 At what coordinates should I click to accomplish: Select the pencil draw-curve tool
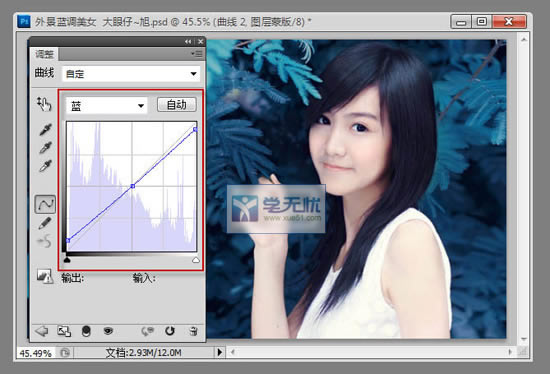point(45,223)
